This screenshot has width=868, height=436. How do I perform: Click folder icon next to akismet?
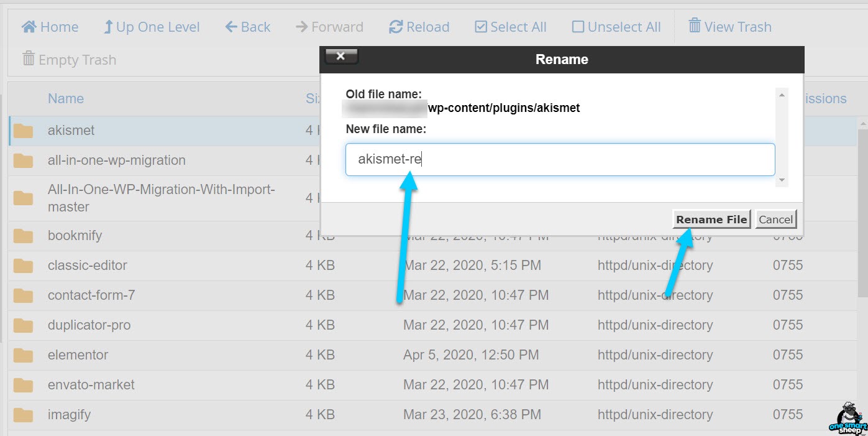[x=24, y=131]
